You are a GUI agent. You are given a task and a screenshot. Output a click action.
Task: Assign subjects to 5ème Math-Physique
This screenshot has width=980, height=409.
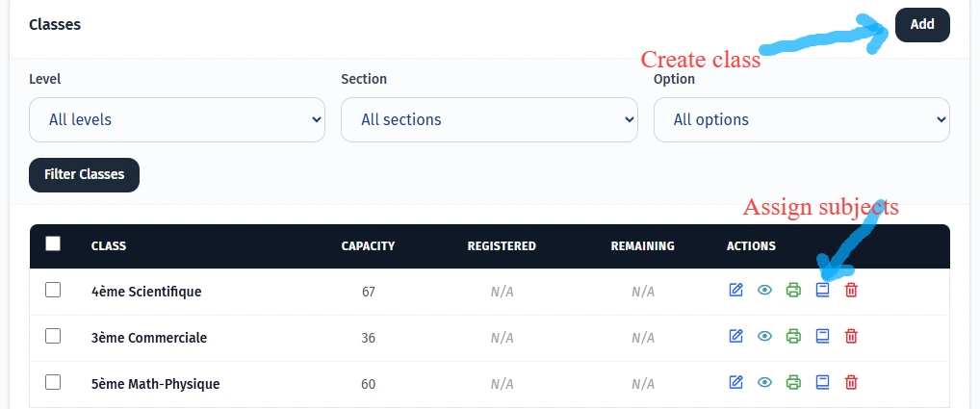(x=822, y=381)
